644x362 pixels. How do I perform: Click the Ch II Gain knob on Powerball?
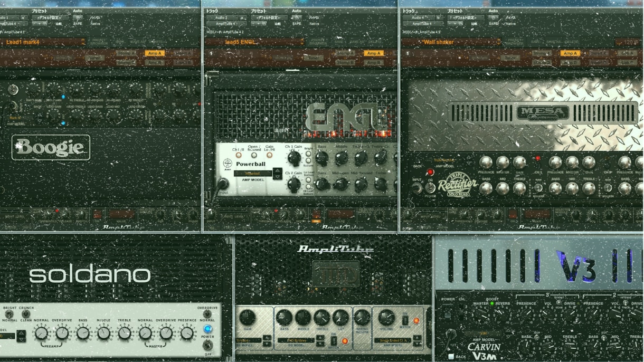294,184
